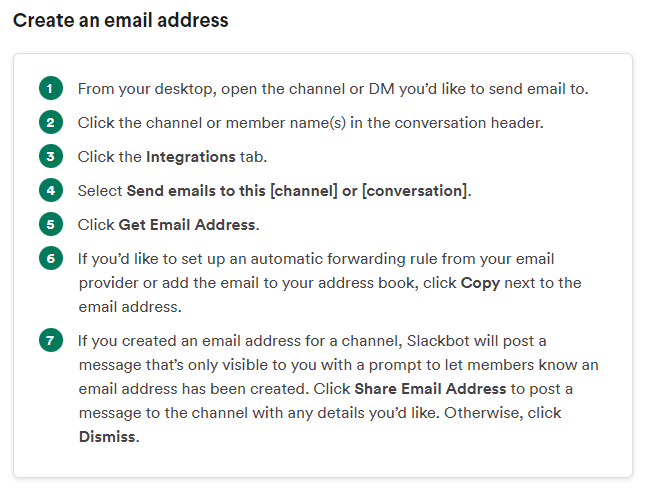The image size is (647, 491).
Task: Click the step 6 number badge
Action: tap(51, 258)
